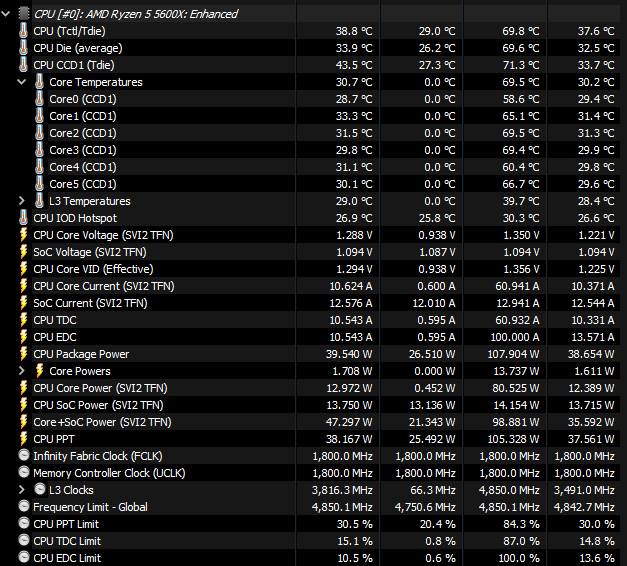
Task: Click the 107.904 W maximum package power value
Action: pyautogui.click(x=513, y=354)
